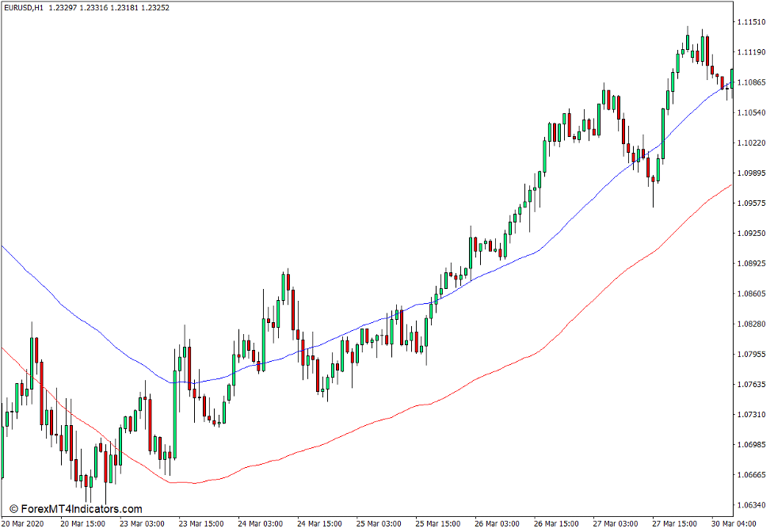Select the 1.11510 price axis label

tap(753, 22)
